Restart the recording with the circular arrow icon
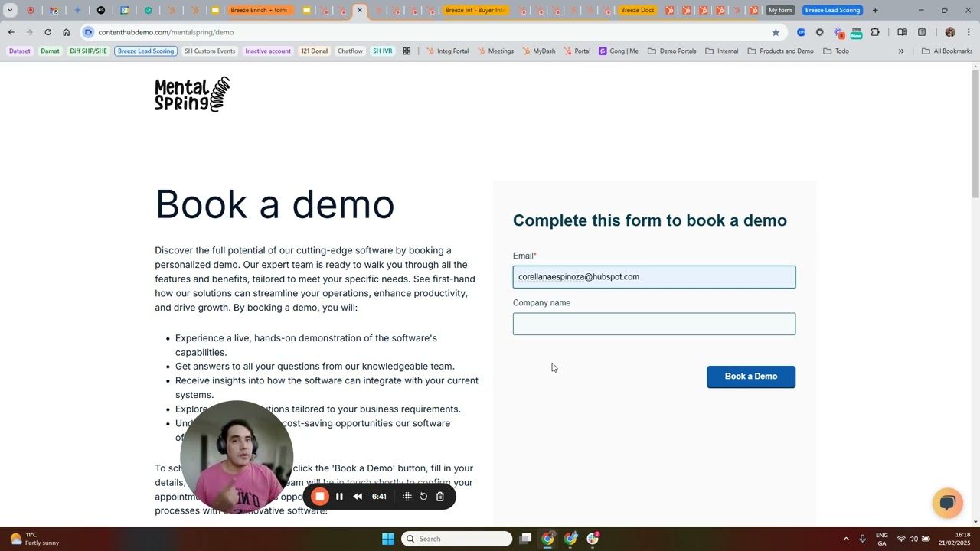The width and height of the screenshot is (980, 551). [x=423, y=497]
